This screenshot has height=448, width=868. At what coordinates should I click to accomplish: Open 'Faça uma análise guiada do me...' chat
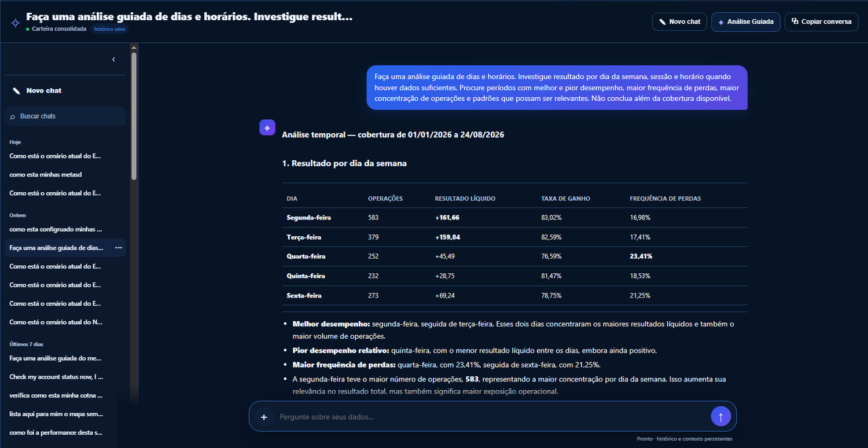click(x=56, y=358)
